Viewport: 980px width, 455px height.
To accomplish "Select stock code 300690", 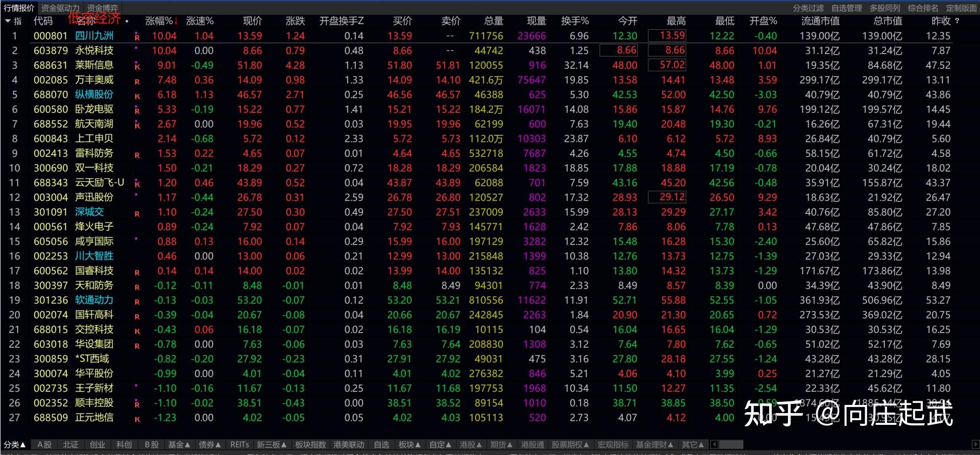I will [x=51, y=168].
